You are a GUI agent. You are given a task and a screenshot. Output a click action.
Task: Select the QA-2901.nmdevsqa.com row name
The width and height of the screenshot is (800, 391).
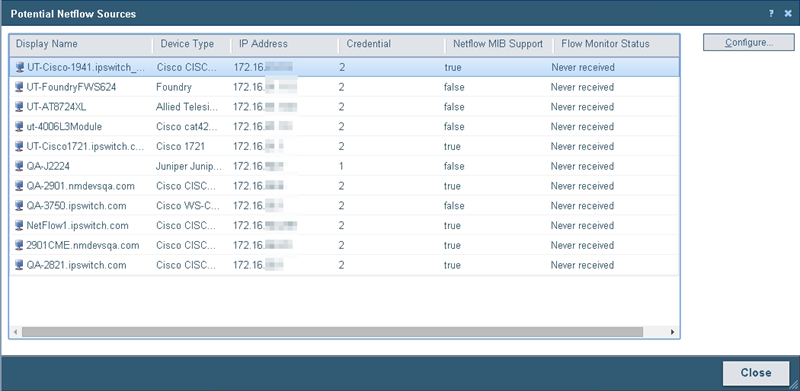pos(81,186)
